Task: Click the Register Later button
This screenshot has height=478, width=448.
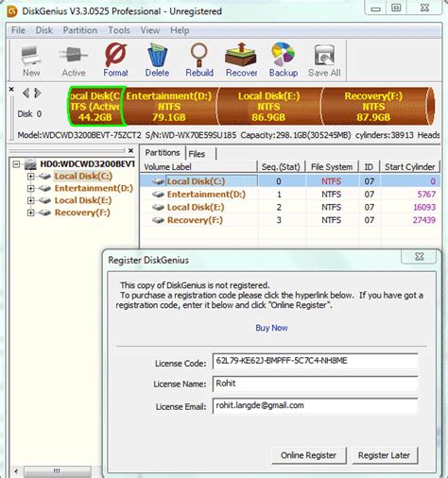Action: pyautogui.click(x=384, y=455)
